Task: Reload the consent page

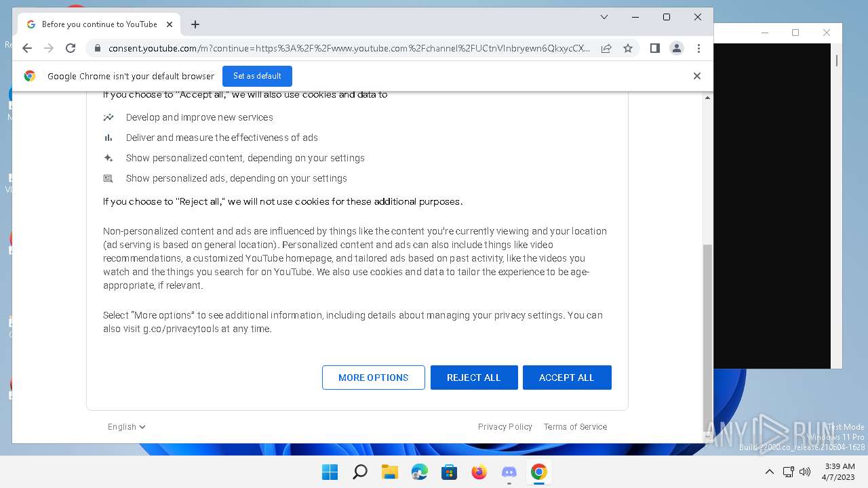Action: coord(71,48)
